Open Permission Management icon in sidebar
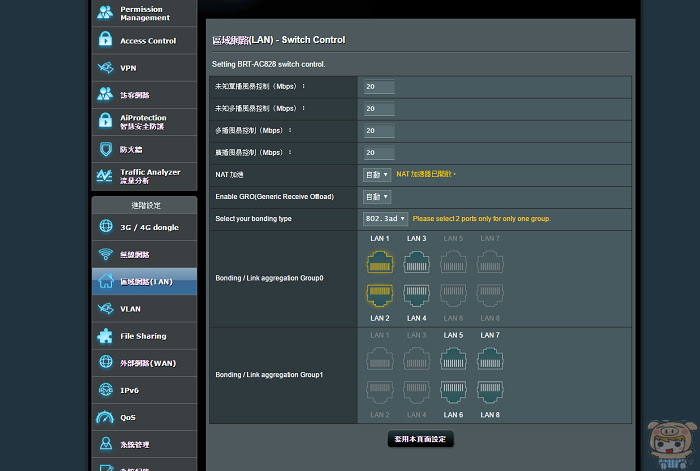 (x=105, y=13)
